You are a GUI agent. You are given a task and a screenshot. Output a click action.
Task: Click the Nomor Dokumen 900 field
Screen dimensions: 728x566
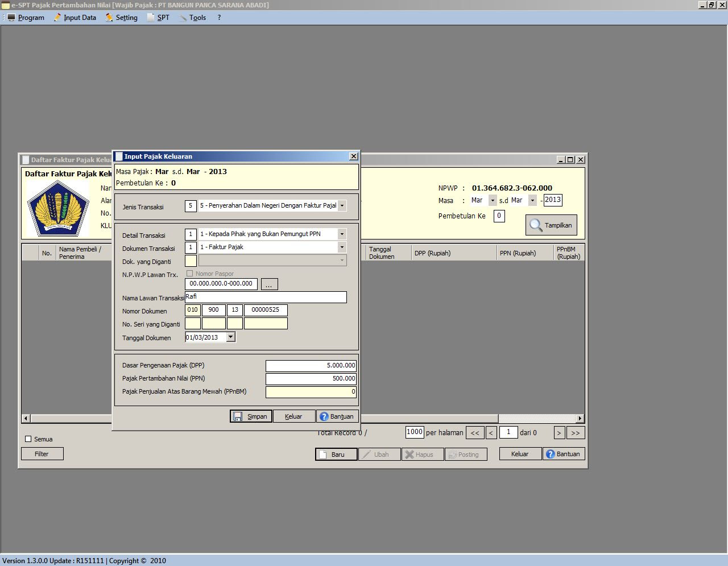[x=214, y=310]
